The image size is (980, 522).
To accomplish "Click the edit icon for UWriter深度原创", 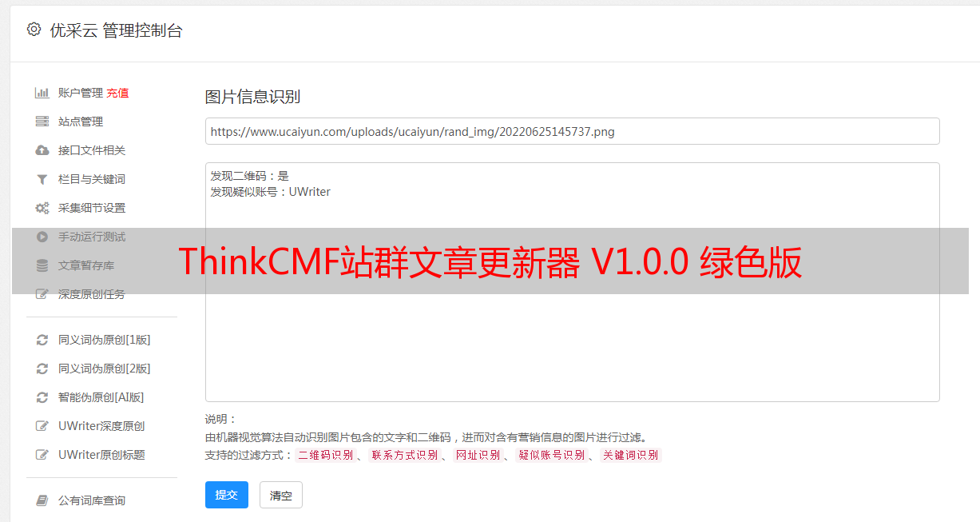I will [x=42, y=426].
